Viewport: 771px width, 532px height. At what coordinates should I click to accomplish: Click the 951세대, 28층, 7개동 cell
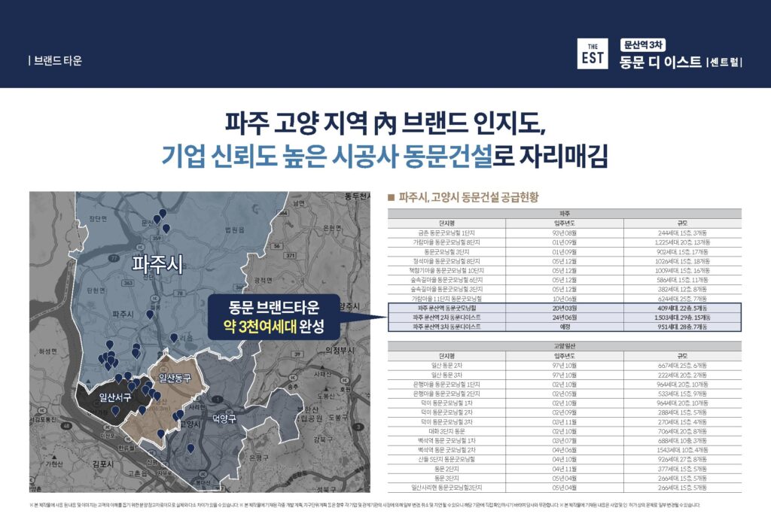(x=682, y=327)
